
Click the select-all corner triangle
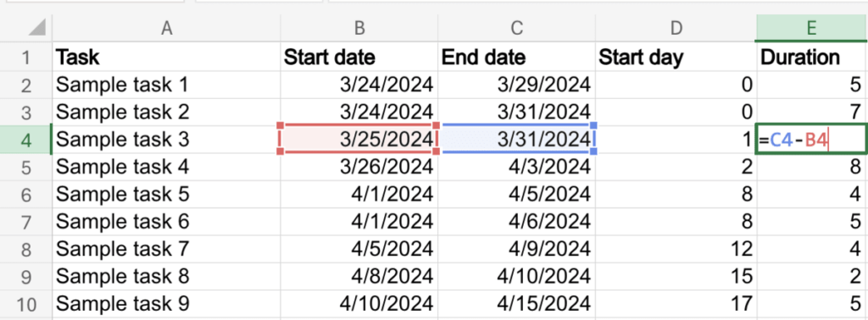point(36,28)
